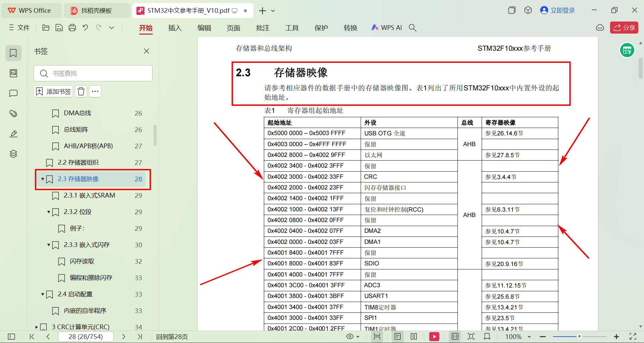Image resolution: width=644 pixels, height=343 pixels.
Task: Click 立即登录 login link
Action: coord(558,10)
